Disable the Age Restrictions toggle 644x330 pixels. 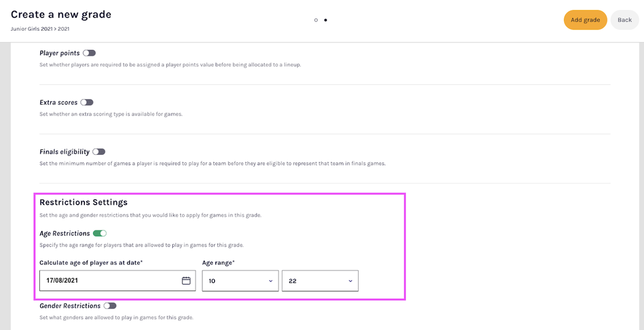tap(100, 234)
